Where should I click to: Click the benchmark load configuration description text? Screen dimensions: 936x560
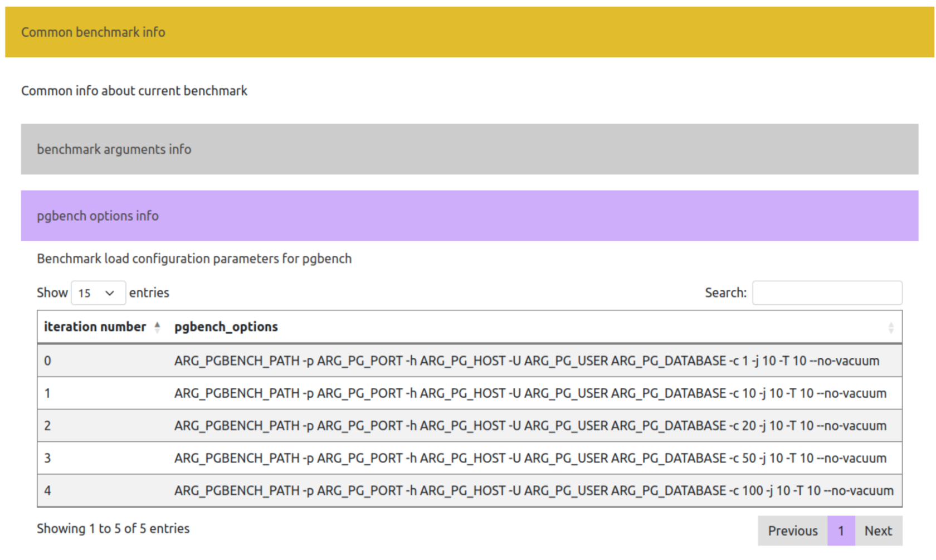tap(194, 259)
